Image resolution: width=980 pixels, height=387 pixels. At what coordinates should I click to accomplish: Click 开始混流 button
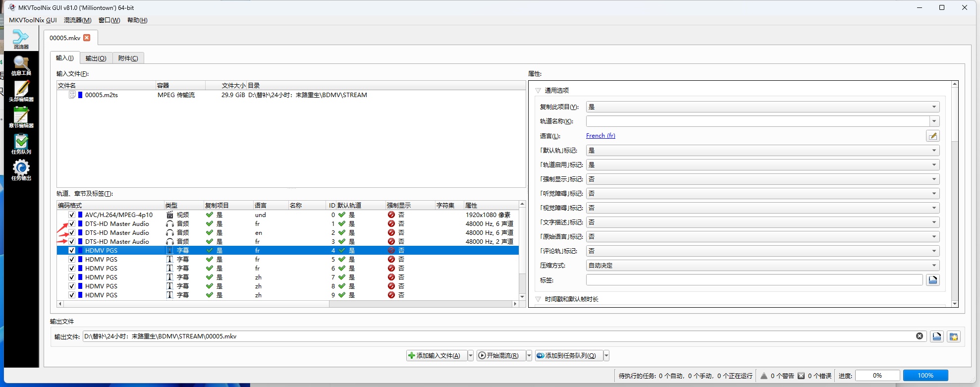coord(501,355)
